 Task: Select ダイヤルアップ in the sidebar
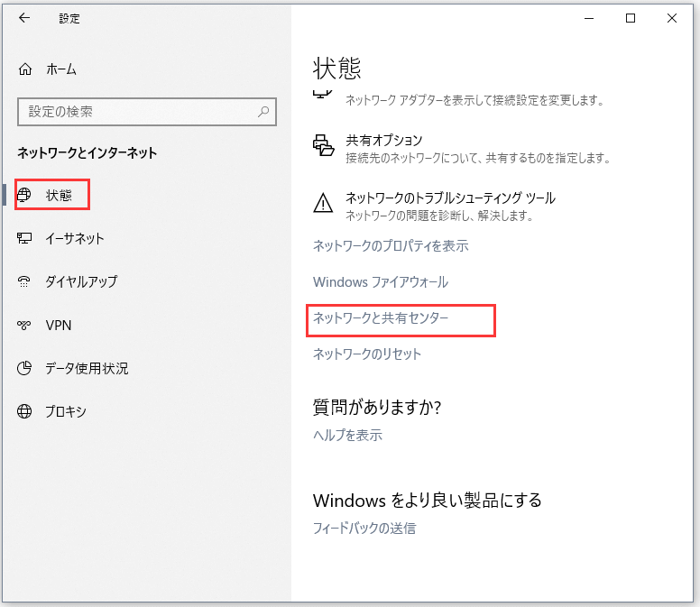tap(81, 281)
